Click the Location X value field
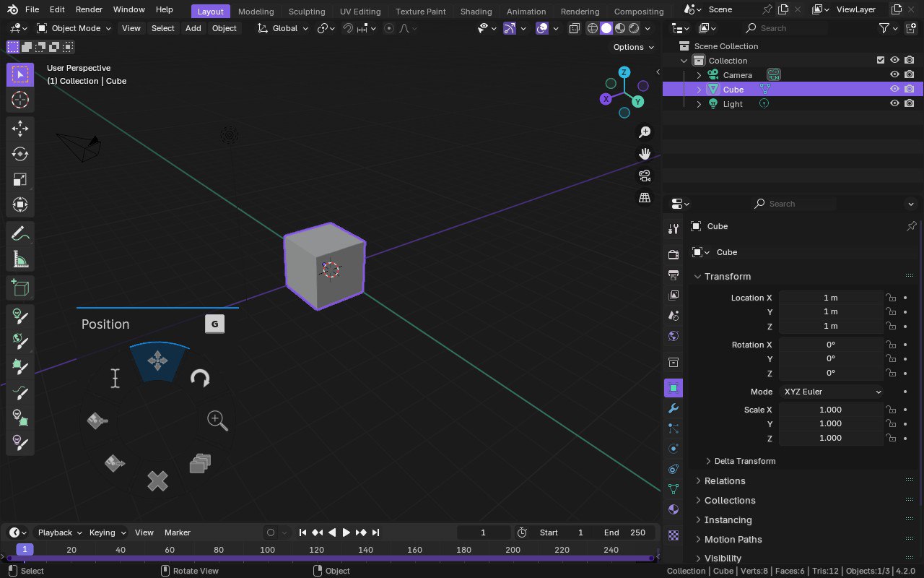This screenshot has width=924, height=578. tap(830, 298)
